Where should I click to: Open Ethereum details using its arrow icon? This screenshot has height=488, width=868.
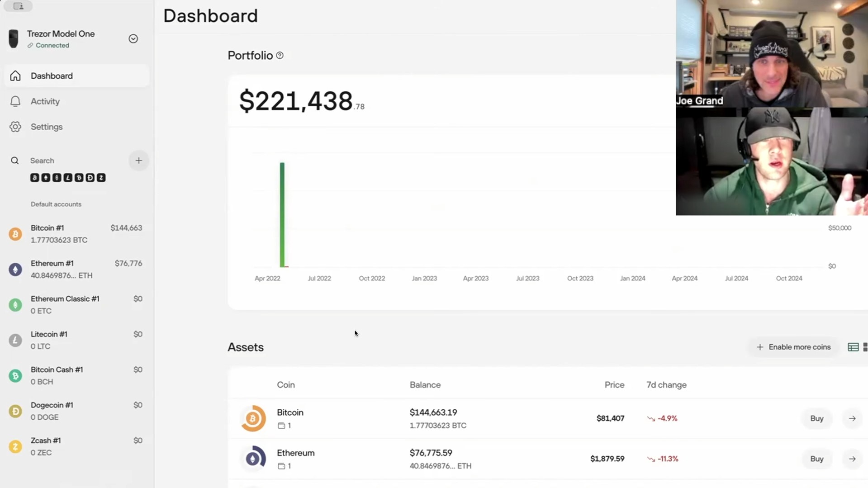coord(852,459)
